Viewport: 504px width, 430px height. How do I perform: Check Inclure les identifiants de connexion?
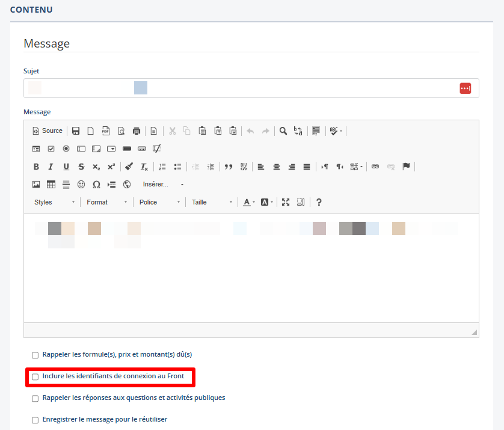click(35, 376)
